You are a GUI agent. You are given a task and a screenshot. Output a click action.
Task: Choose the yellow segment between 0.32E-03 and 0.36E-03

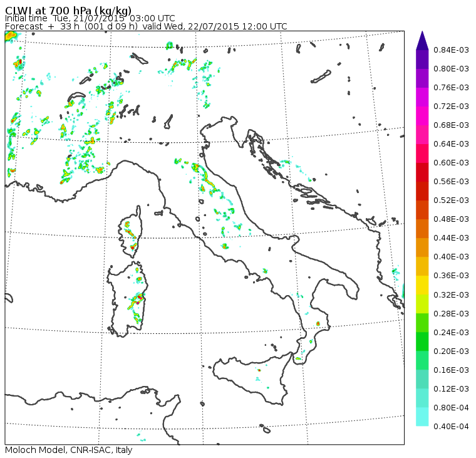point(422,285)
